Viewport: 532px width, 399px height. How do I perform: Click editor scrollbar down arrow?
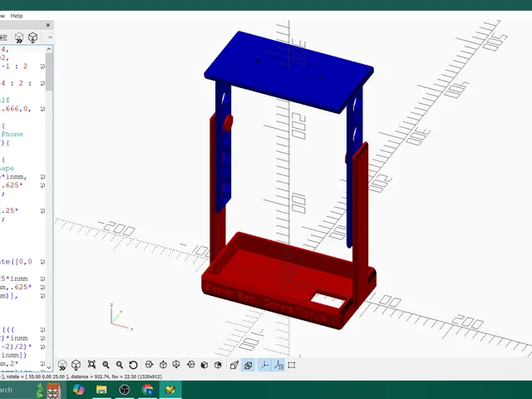point(49,367)
